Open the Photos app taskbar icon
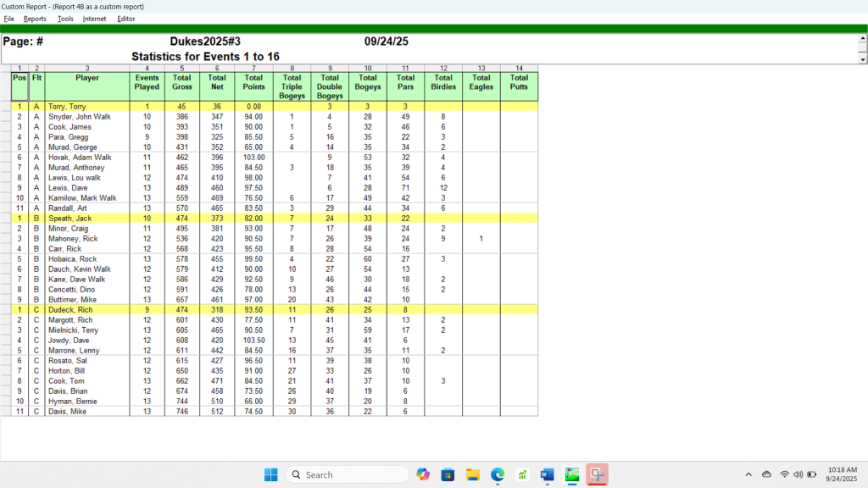 (572, 474)
